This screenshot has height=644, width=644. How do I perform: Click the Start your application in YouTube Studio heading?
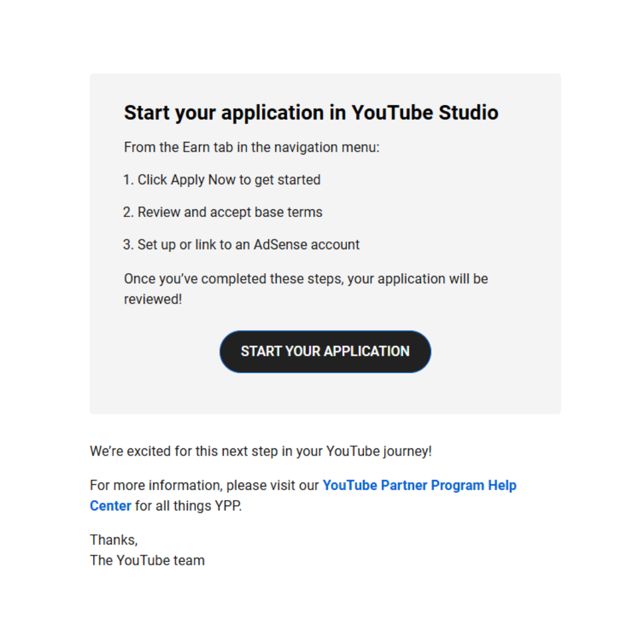pyautogui.click(x=311, y=113)
